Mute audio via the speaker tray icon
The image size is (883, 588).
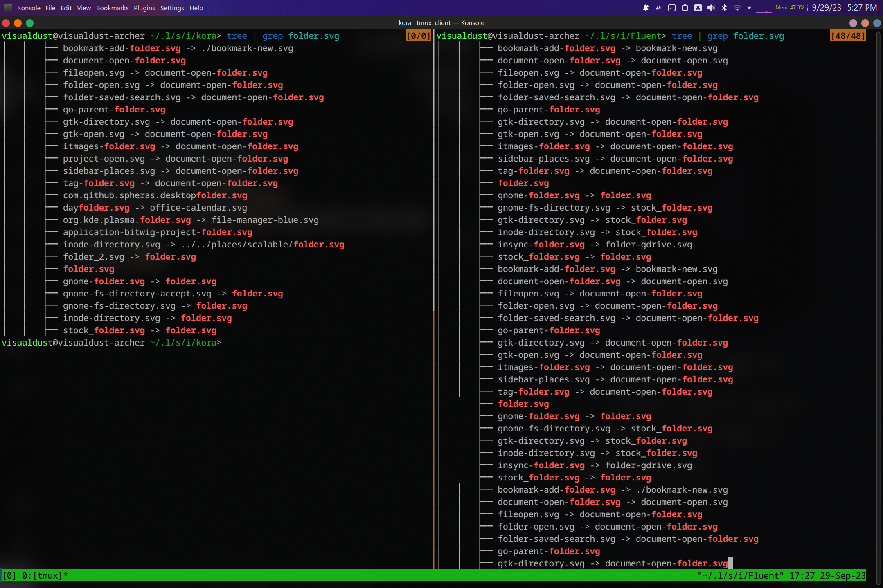pos(711,7)
